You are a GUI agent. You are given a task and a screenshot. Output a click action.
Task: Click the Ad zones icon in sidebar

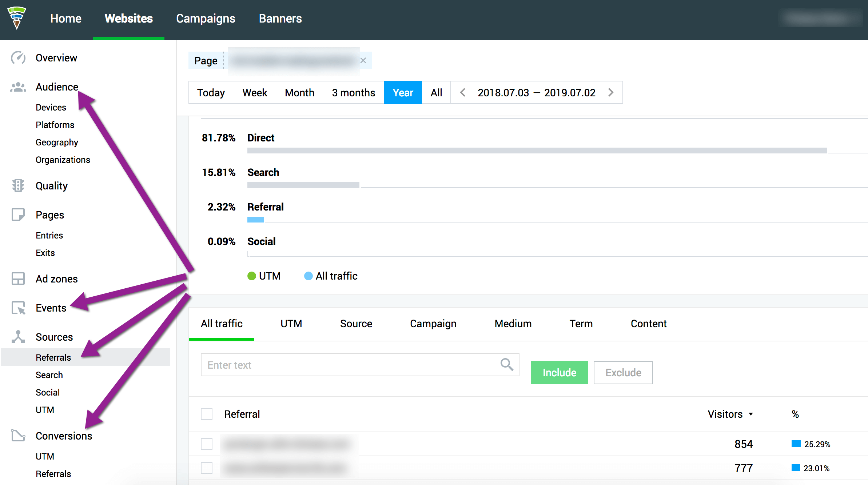point(19,279)
